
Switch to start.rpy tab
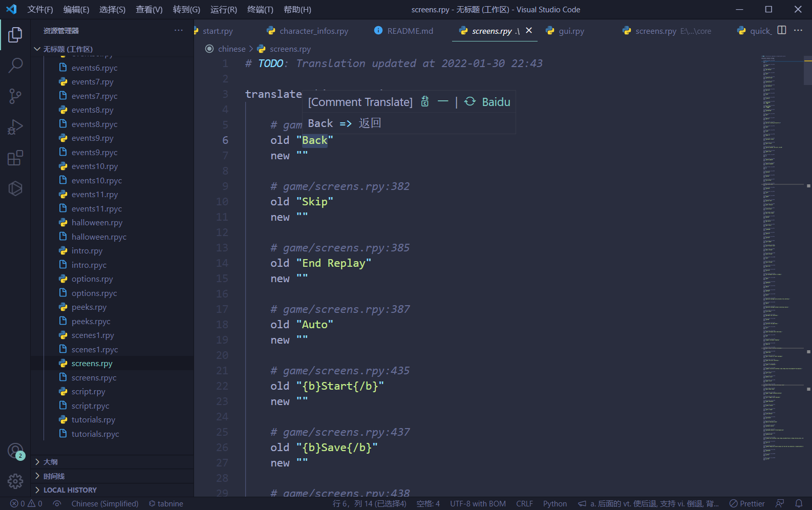coord(218,31)
